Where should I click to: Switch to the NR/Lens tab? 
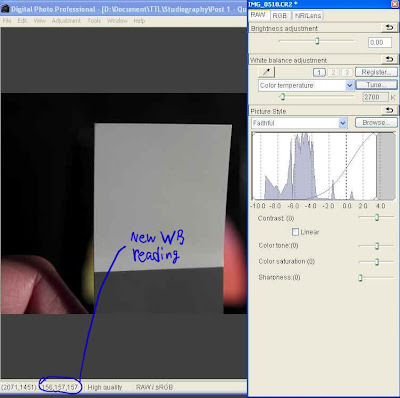pos(308,16)
